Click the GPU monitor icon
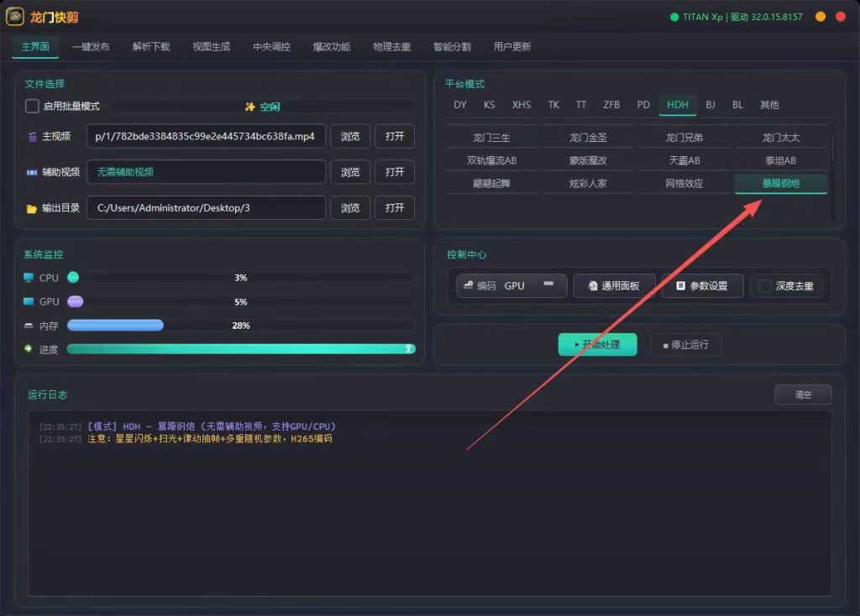 (29, 301)
